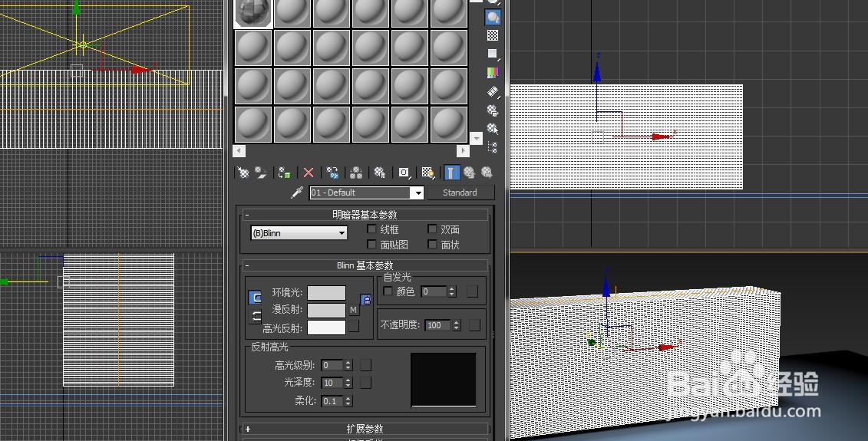Click map button beside 高光反射 swatch
The height and width of the screenshot is (441, 868).
coord(354,327)
